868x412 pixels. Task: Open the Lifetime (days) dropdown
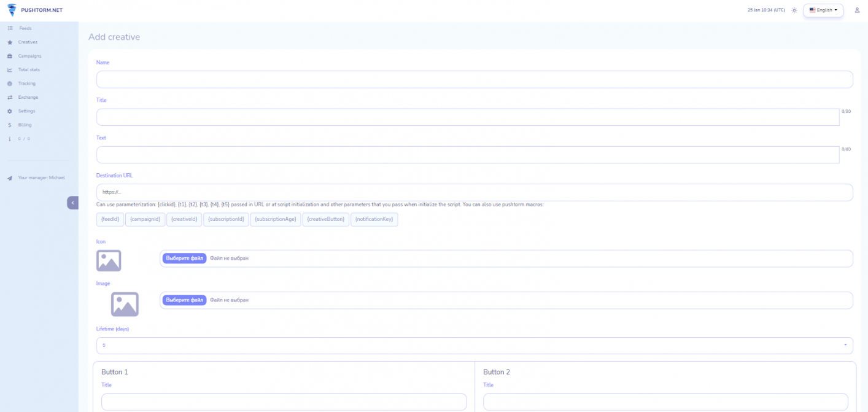click(x=475, y=346)
